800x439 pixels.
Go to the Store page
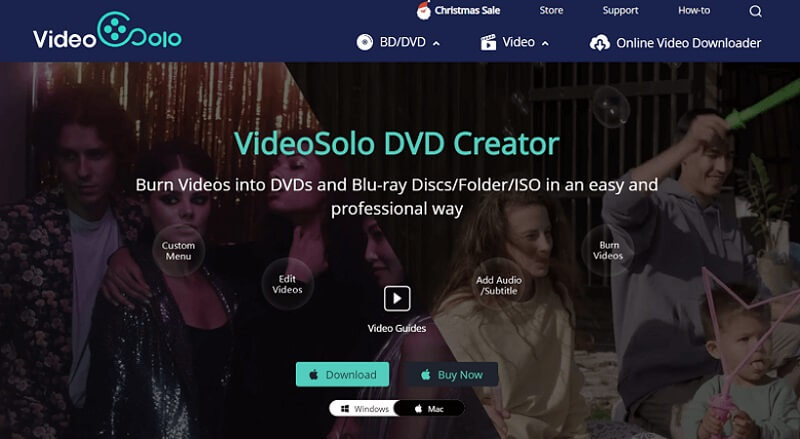(x=552, y=10)
